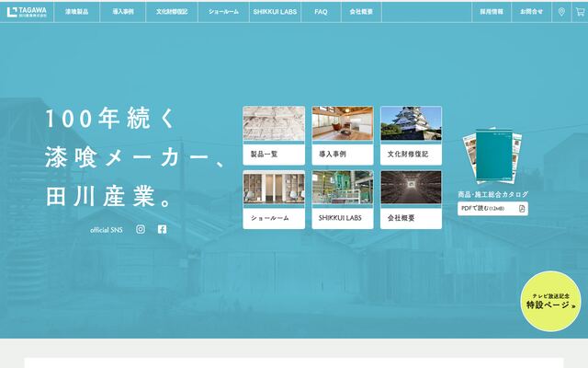Click the SHIKKUI LABS factory thumbnail
Screen dimensions: 588x368
(343, 188)
